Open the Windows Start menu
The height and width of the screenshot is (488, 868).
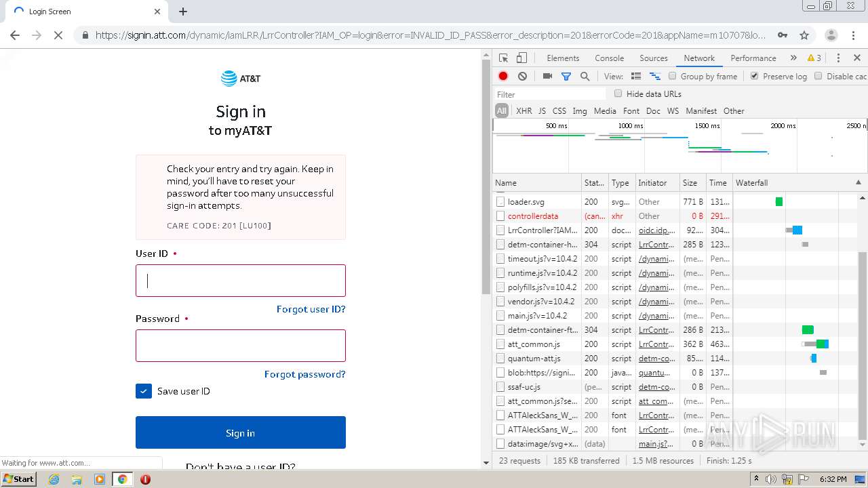(19, 479)
